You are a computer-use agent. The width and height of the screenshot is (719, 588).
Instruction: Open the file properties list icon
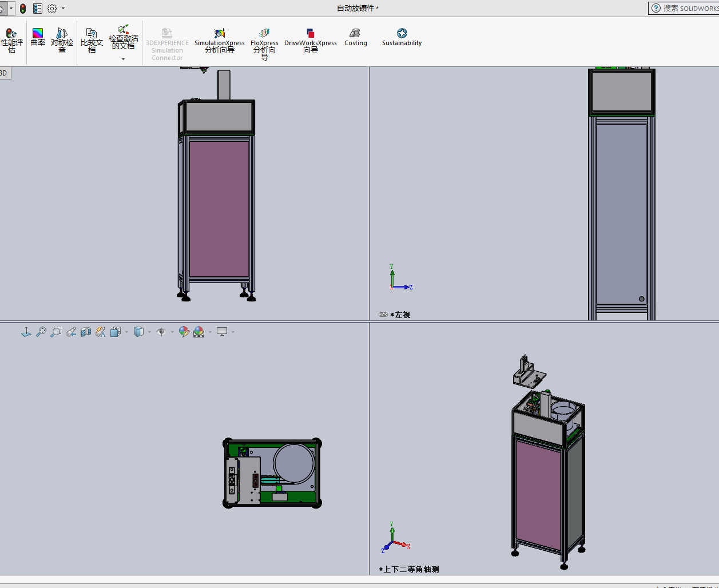coord(38,9)
